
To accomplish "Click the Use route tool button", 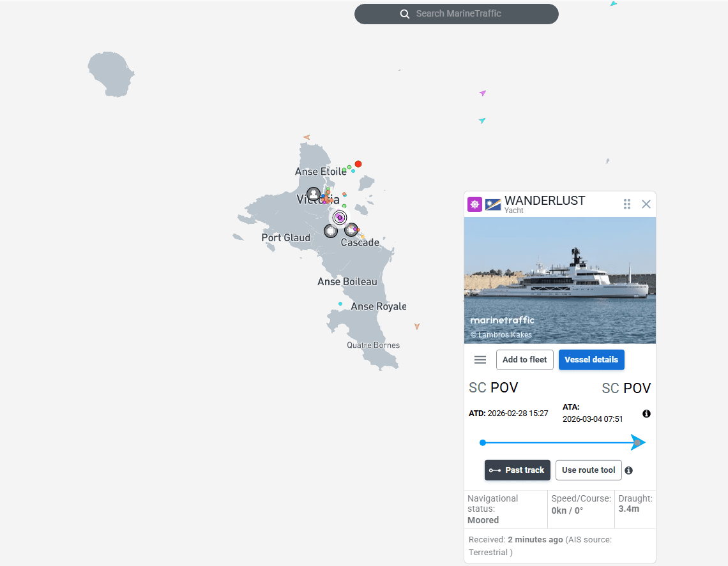I will click(x=588, y=470).
